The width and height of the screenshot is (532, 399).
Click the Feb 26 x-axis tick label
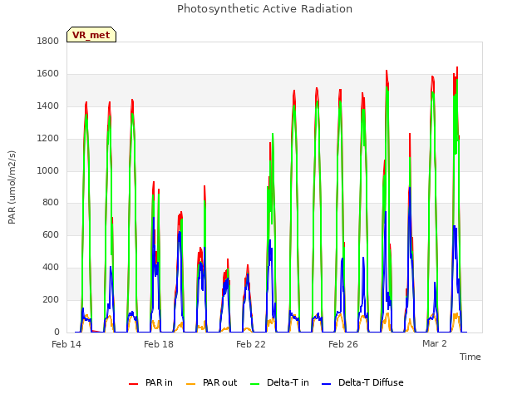coord(343,344)
